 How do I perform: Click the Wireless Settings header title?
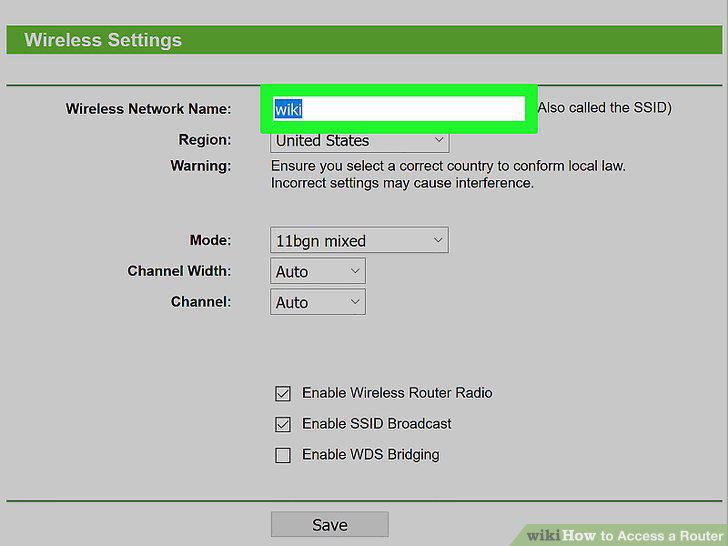pos(103,40)
